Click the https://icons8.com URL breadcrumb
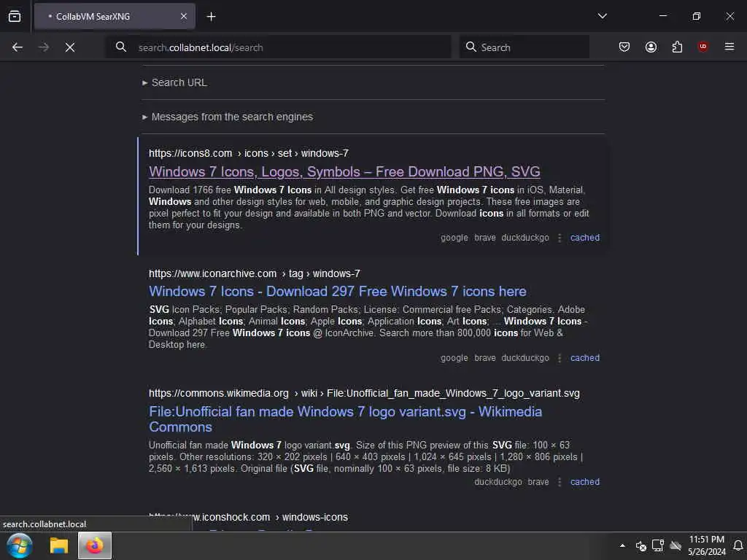The image size is (747, 560). (249, 153)
